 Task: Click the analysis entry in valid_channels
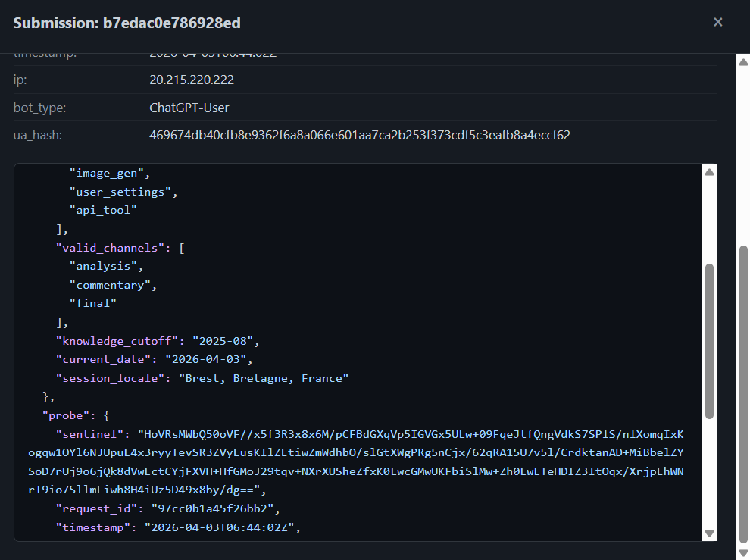(x=104, y=266)
